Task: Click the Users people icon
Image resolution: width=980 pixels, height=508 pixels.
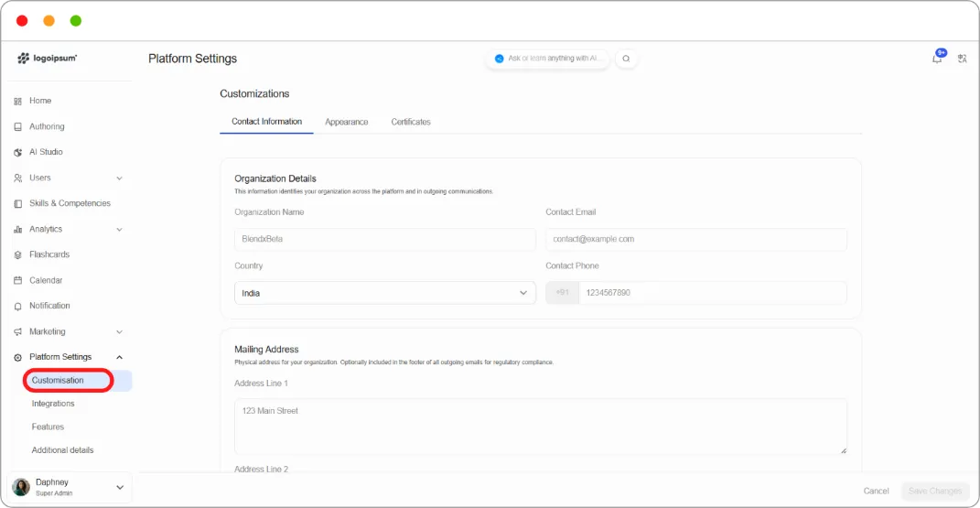Action: (17, 178)
